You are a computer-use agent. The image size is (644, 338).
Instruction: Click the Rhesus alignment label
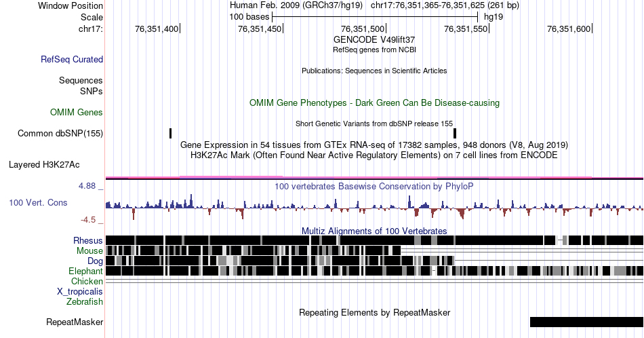(x=88, y=240)
